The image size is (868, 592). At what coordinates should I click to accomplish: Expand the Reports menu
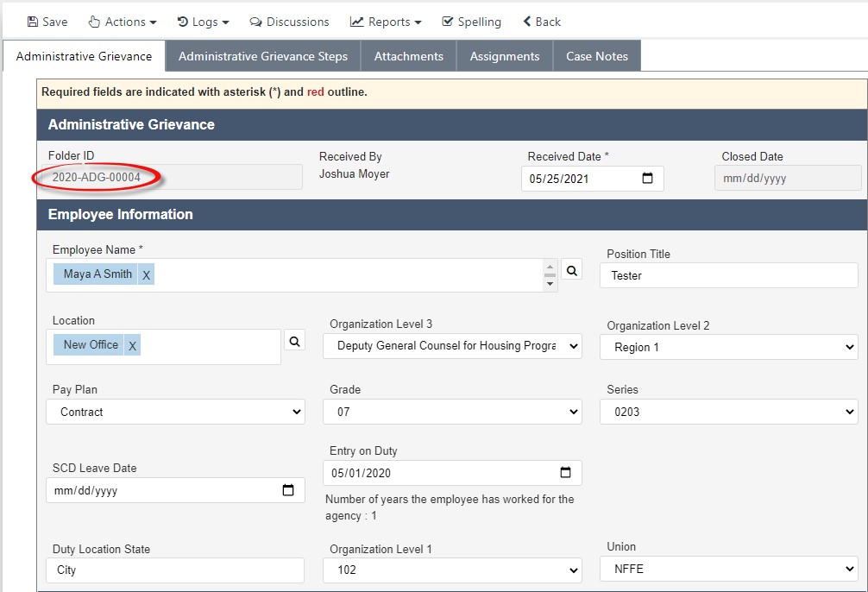pos(386,22)
